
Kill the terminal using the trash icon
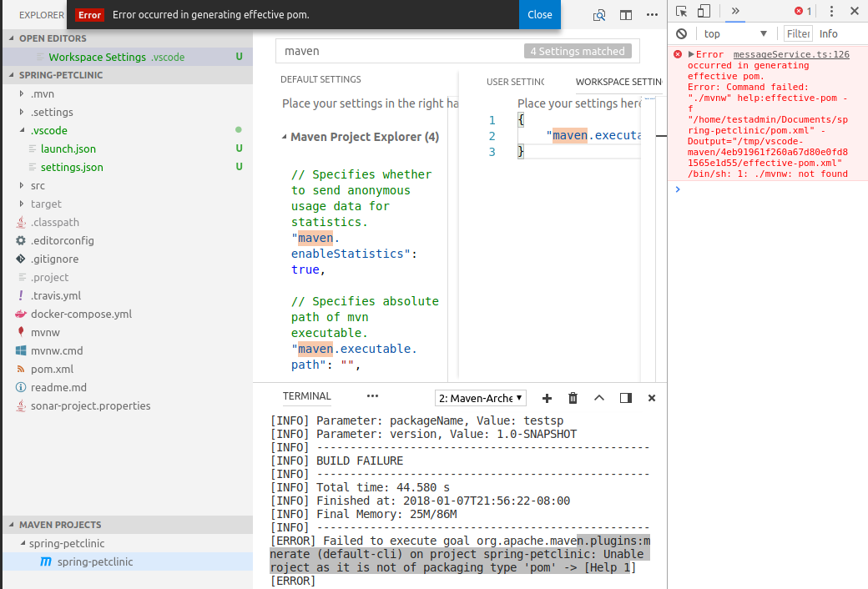pyautogui.click(x=573, y=398)
